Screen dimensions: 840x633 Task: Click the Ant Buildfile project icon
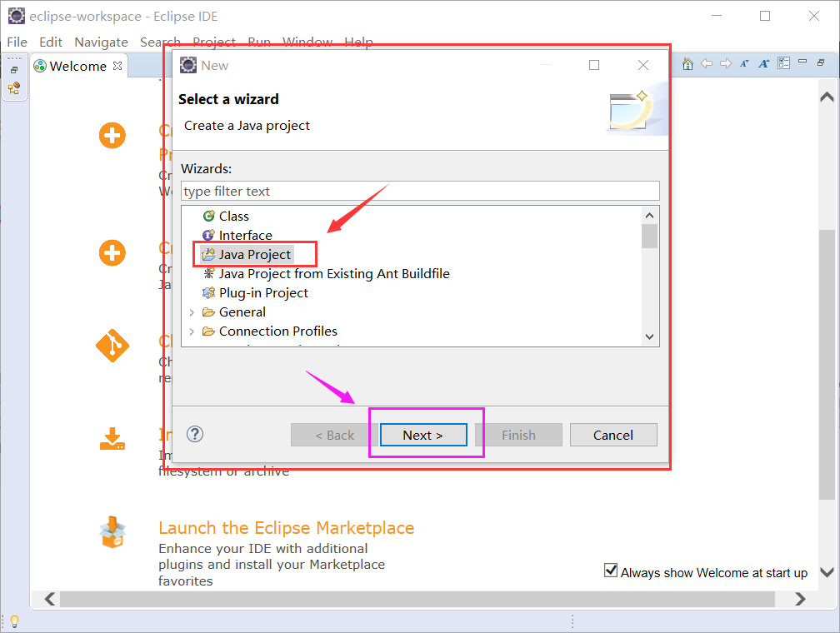coord(209,273)
